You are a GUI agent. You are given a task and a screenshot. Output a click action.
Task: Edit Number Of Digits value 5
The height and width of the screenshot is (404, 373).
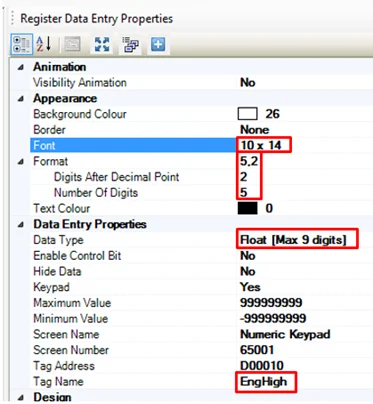244,193
